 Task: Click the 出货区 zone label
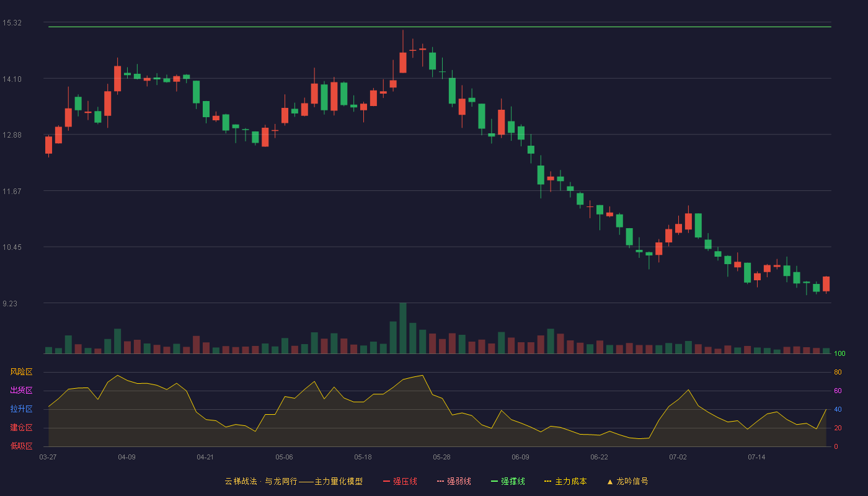pos(21,391)
